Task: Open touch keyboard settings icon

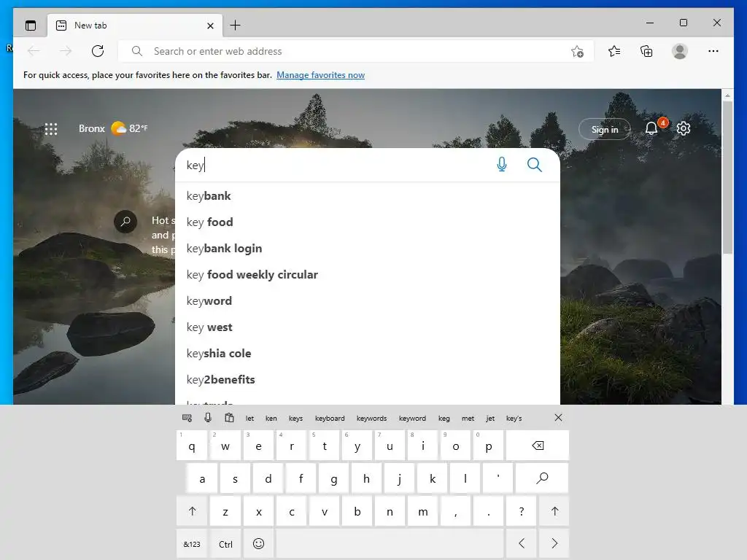Action: coord(187,418)
